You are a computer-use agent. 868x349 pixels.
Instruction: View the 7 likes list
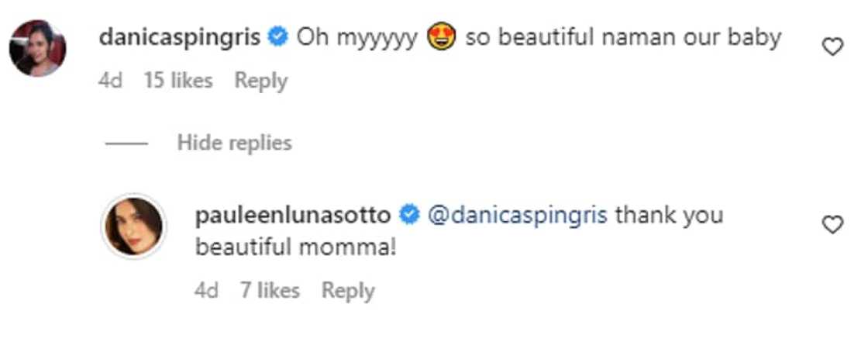point(270,291)
